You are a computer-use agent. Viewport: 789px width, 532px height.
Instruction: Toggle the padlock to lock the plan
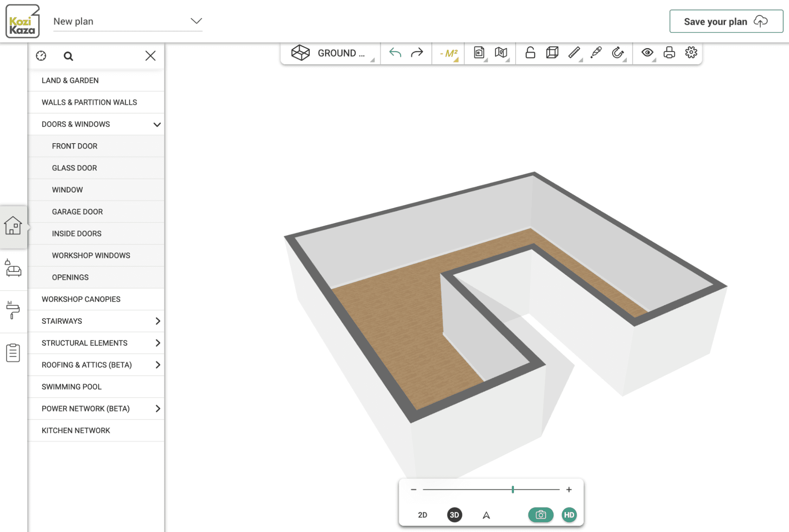pos(531,52)
